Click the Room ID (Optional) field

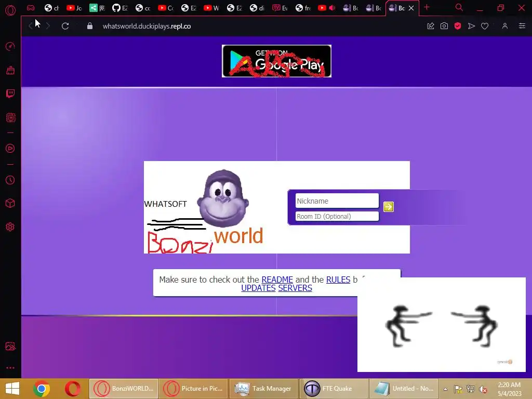point(337,217)
